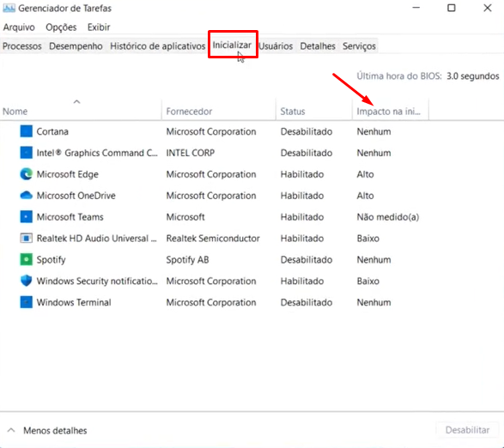Click the Intel Graphics Command Center icon

[x=26, y=153]
